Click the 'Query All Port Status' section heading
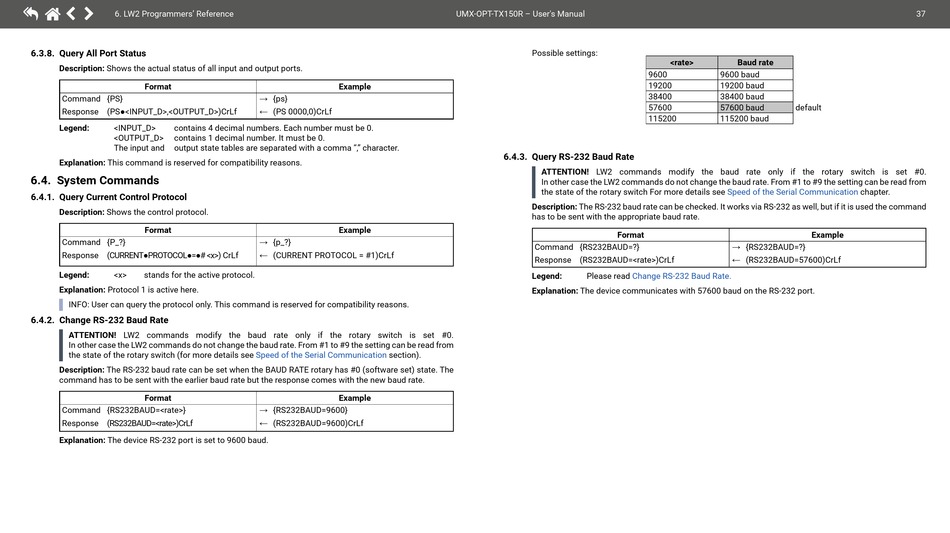The width and height of the screenshot is (950, 533). point(102,53)
